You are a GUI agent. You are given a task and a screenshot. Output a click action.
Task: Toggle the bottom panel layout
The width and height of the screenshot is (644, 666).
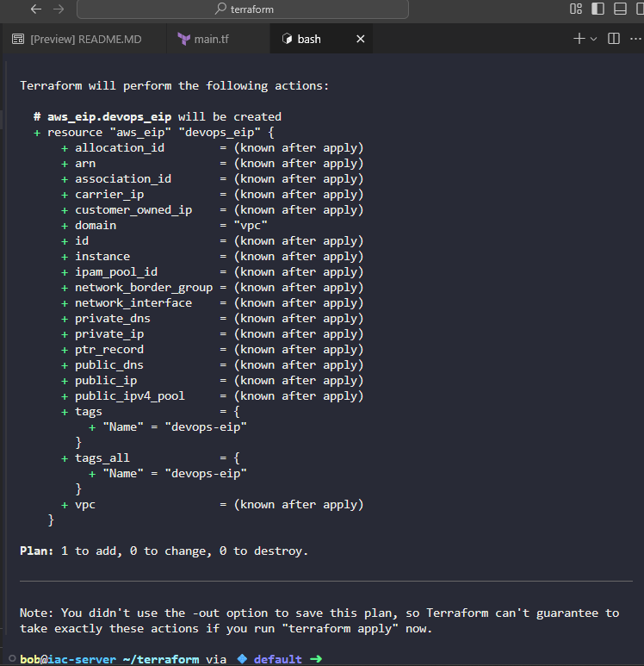point(620,9)
